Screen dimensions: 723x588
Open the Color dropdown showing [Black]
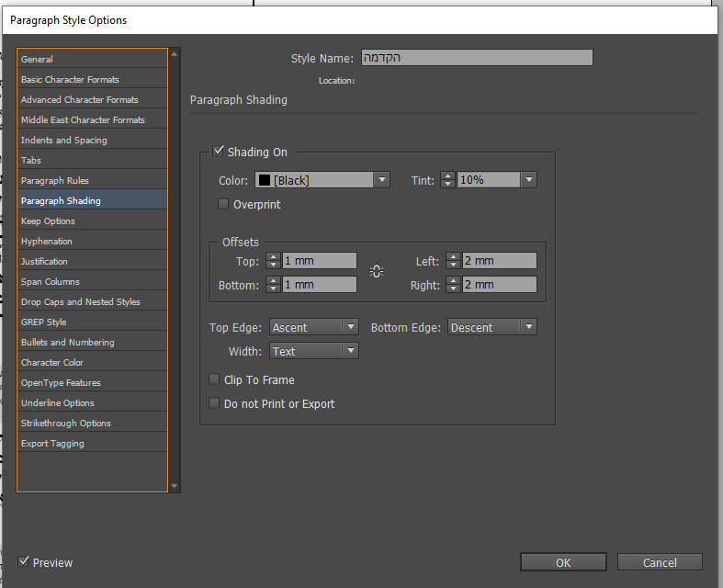point(322,180)
